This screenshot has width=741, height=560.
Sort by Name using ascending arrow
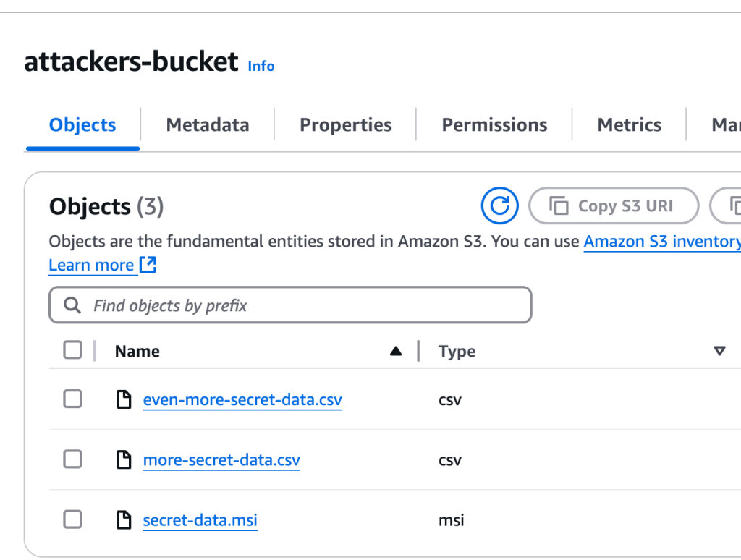tap(395, 352)
